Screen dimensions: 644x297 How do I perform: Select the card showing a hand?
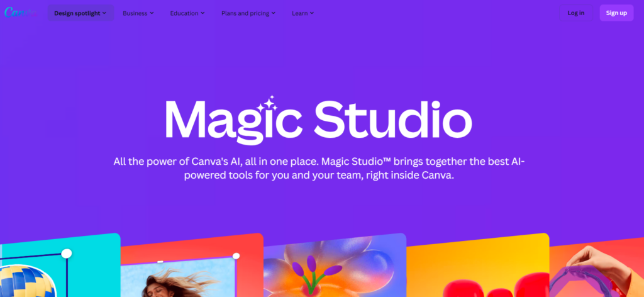[x=597, y=267]
